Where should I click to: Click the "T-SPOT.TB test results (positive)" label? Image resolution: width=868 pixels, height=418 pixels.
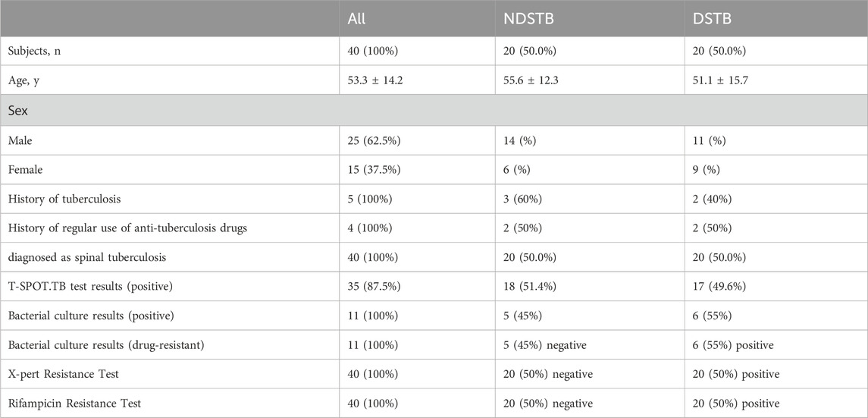[90, 286]
